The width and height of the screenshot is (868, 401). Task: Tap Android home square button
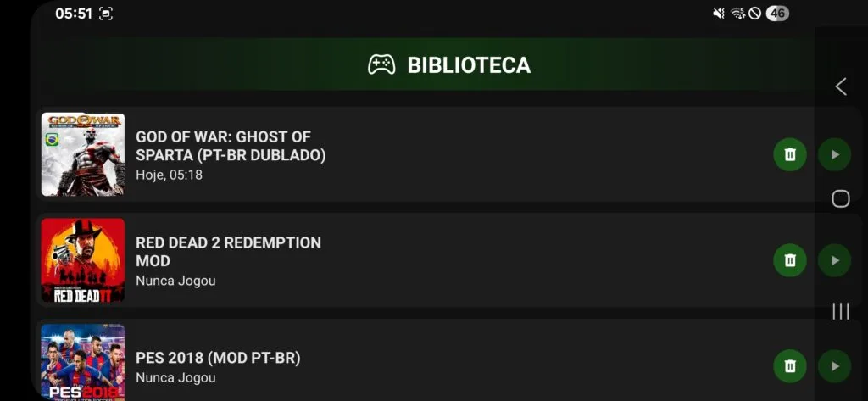point(840,199)
